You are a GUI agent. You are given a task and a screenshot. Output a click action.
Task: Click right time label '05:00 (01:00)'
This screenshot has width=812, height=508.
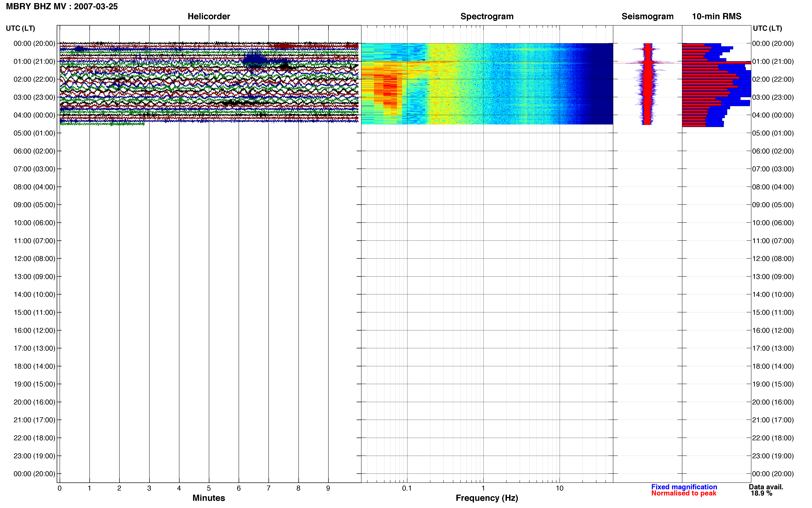(x=773, y=133)
